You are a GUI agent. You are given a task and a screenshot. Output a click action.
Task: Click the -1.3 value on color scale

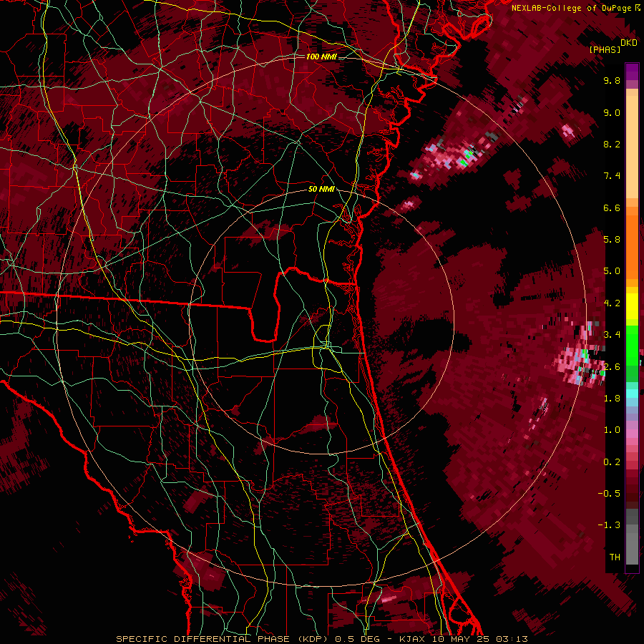(x=609, y=525)
